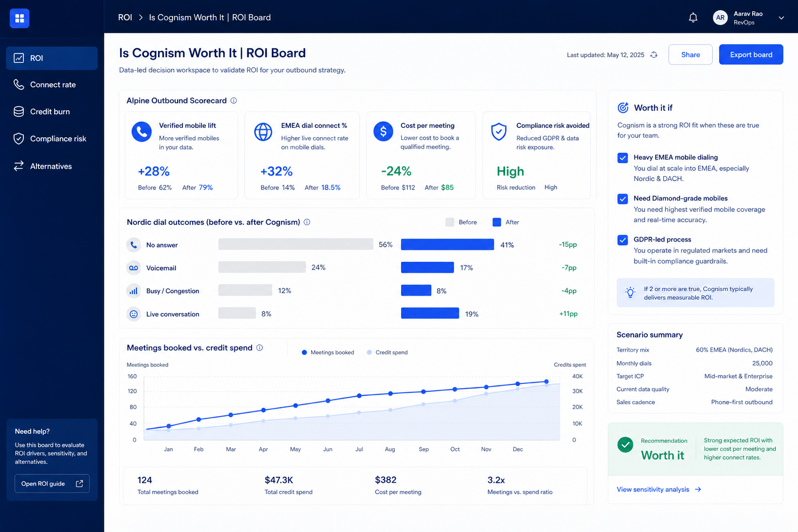
Task: Click the ROI breadcrumb link
Action: coord(125,18)
